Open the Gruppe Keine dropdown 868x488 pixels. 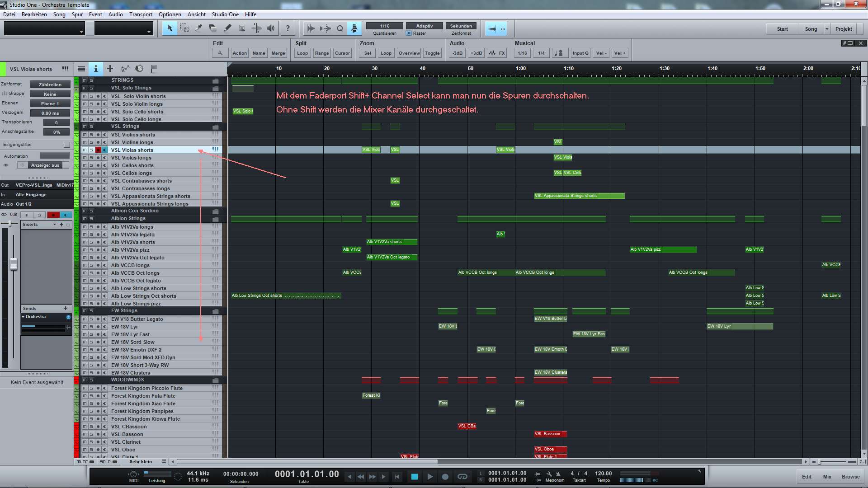coord(50,94)
